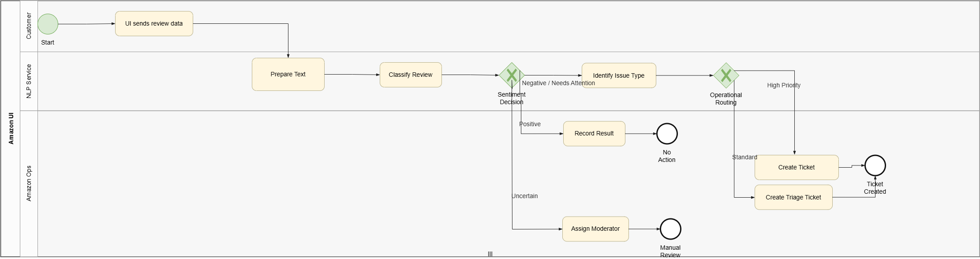The image size is (980, 259).
Task: Select the Create Triage Ticket task
Action: coord(793,197)
